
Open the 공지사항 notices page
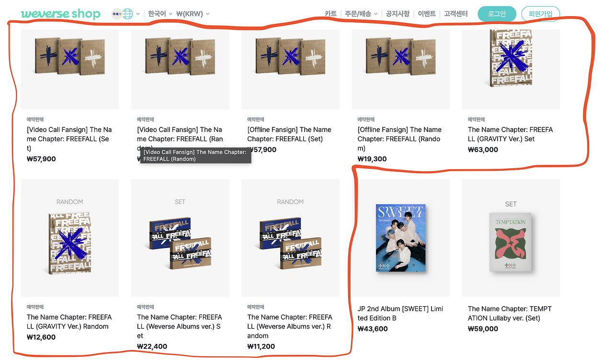click(397, 14)
